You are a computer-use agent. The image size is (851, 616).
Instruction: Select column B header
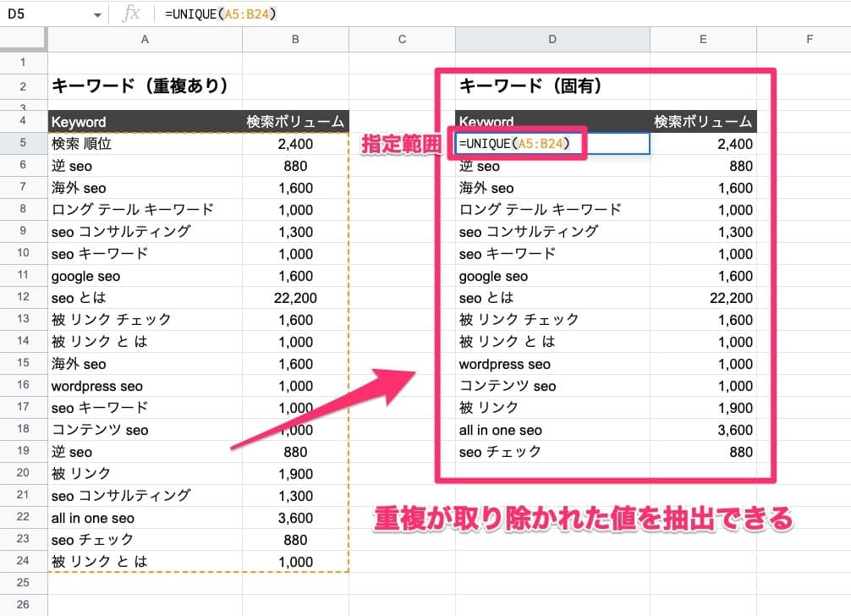tap(295, 39)
